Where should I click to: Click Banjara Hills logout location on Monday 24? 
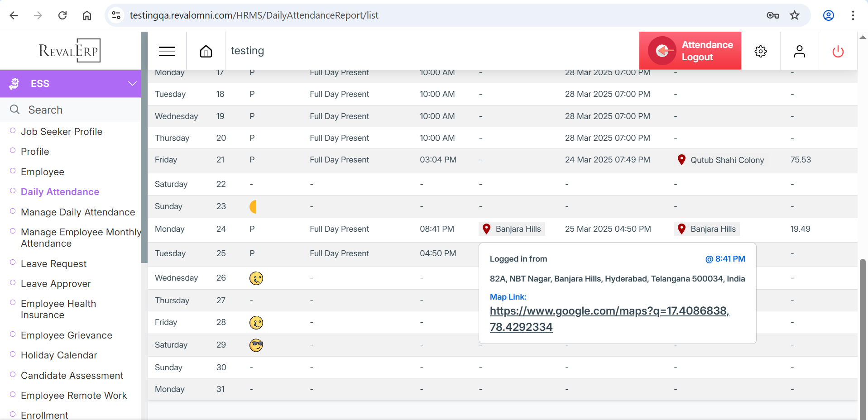(x=706, y=229)
